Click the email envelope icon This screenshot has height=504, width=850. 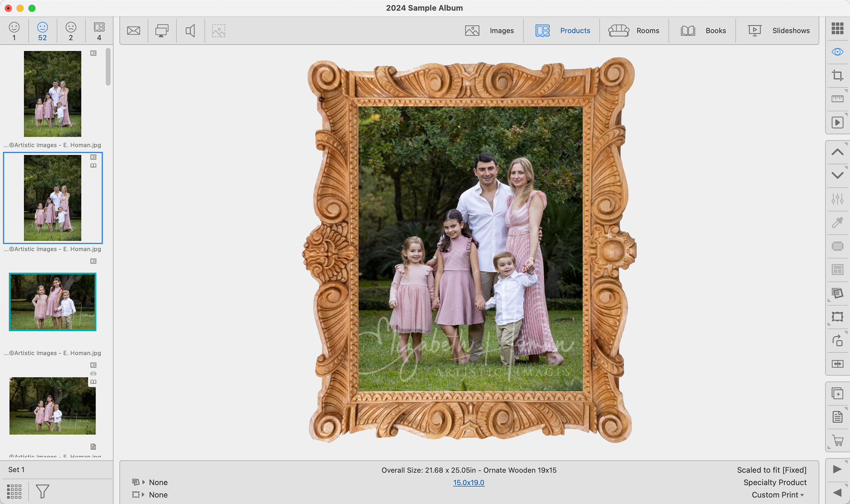tap(133, 31)
